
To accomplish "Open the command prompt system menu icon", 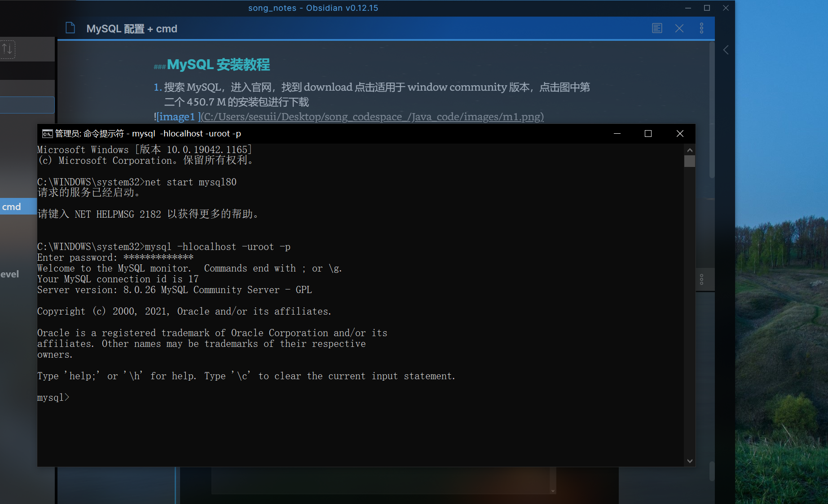I will (47, 134).
